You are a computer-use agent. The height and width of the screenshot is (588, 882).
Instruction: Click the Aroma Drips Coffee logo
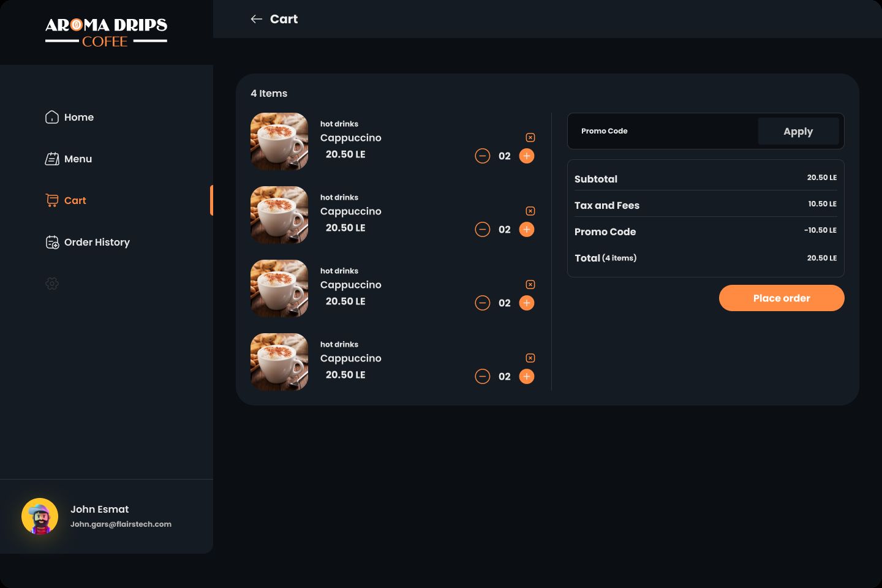[106, 32]
